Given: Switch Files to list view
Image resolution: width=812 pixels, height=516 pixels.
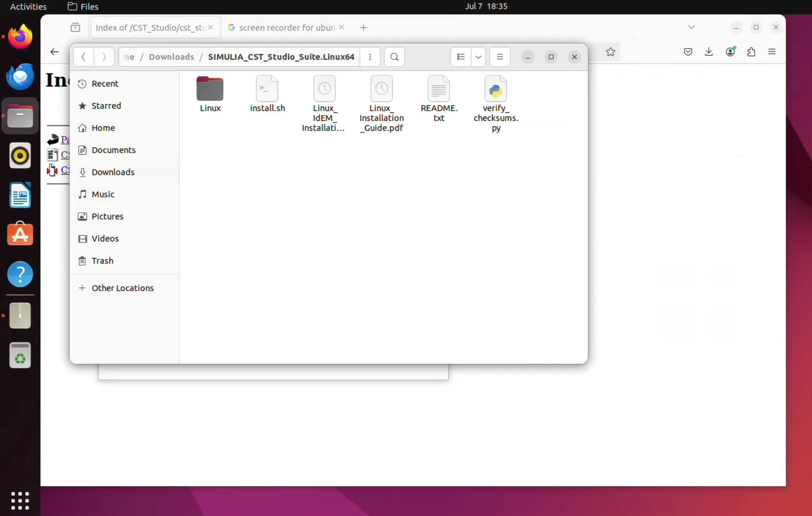Looking at the screenshot, I should 461,57.
